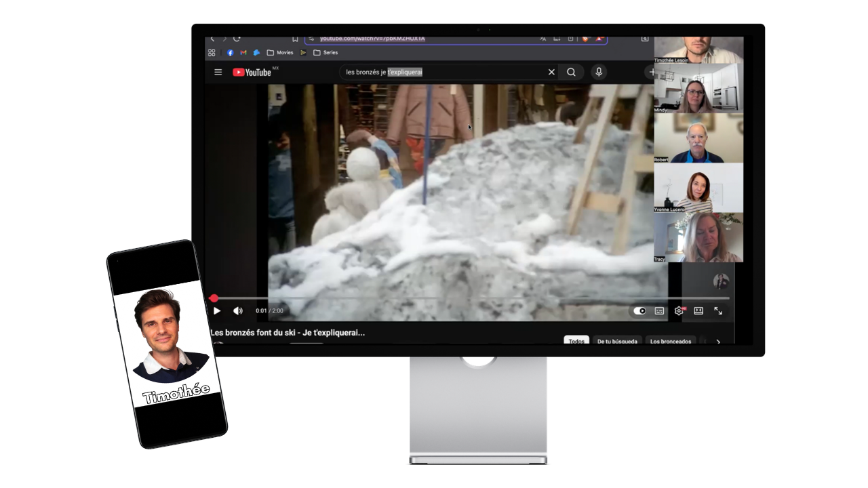This screenshot has height=488, width=868.
Task: Show more filter chips with the arrow
Action: (718, 341)
